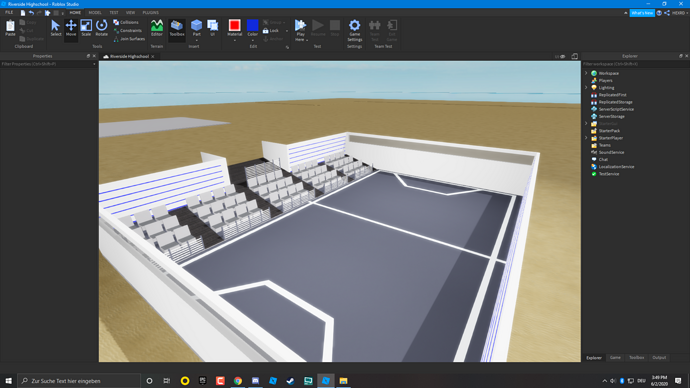Switch to the Toolbox bottom panel tab

pyautogui.click(x=636, y=358)
